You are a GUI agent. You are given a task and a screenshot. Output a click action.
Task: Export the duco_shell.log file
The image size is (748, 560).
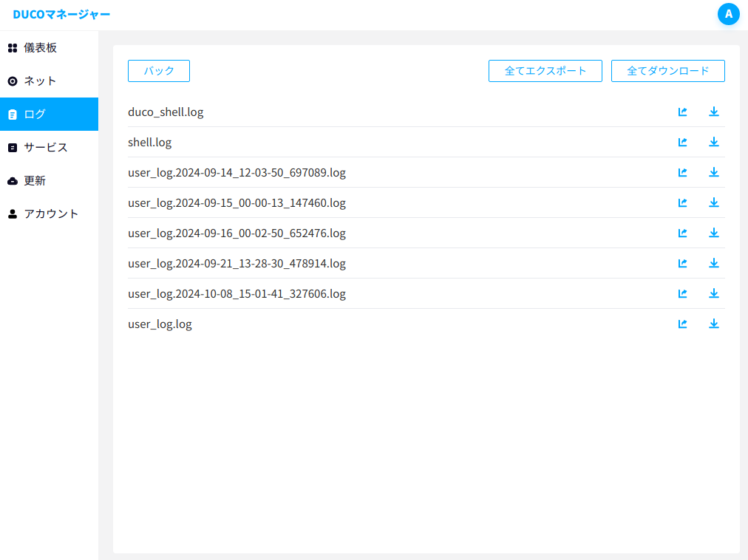683,112
